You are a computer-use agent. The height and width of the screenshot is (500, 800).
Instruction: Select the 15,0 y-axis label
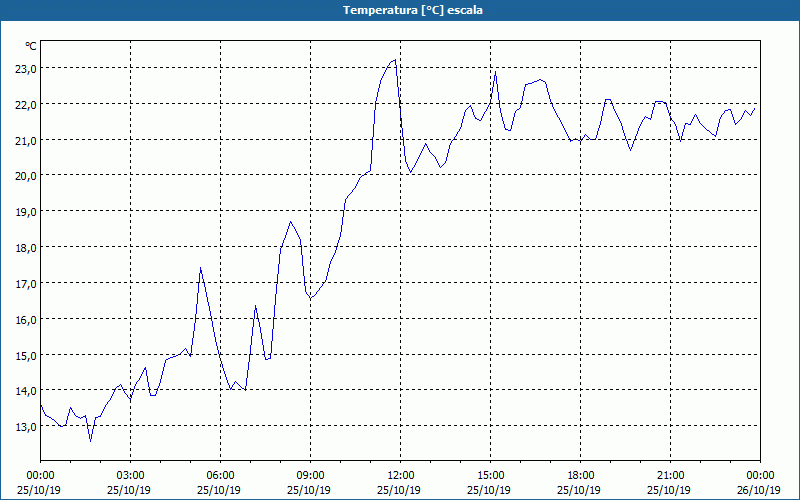25,355
